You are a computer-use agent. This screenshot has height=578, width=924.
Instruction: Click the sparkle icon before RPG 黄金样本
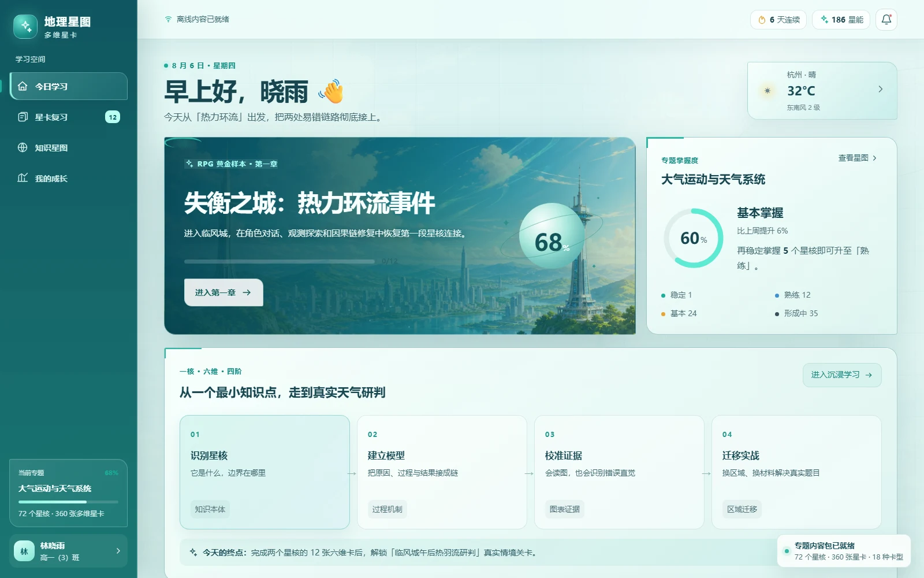189,164
